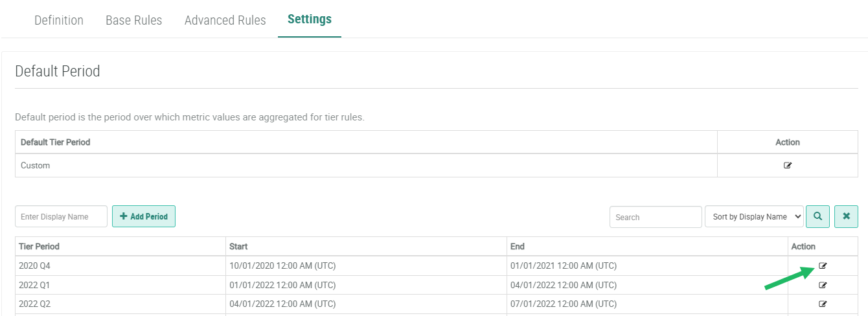Run search with the magnifier button
This screenshot has height=316, width=868.
coord(817,217)
